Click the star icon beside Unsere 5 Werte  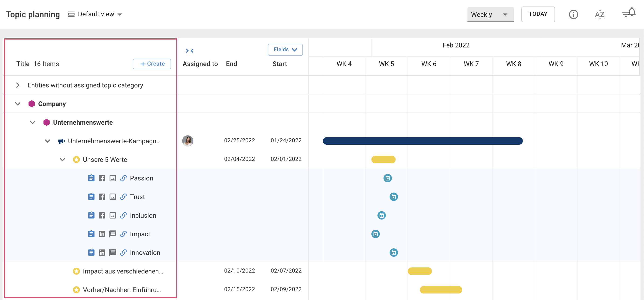click(76, 160)
